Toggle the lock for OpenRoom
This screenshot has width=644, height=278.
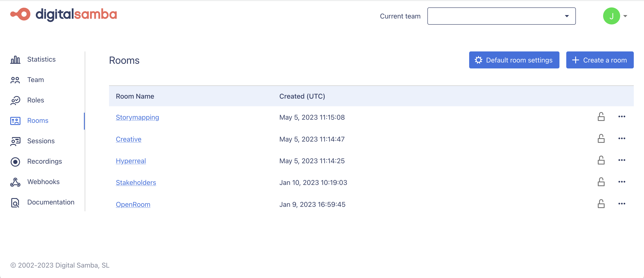tap(601, 204)
